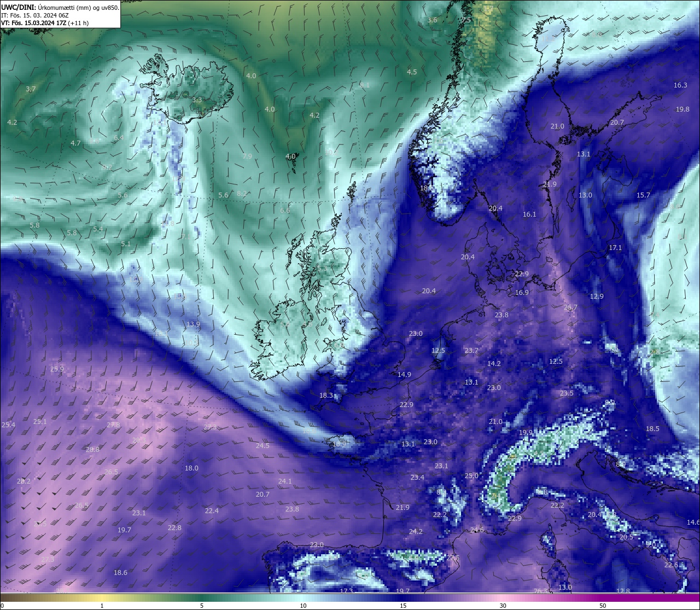700x610 pixels.
Task: Click the map value '18.6'
Action: pyautogui.click(x=120, y=573)
